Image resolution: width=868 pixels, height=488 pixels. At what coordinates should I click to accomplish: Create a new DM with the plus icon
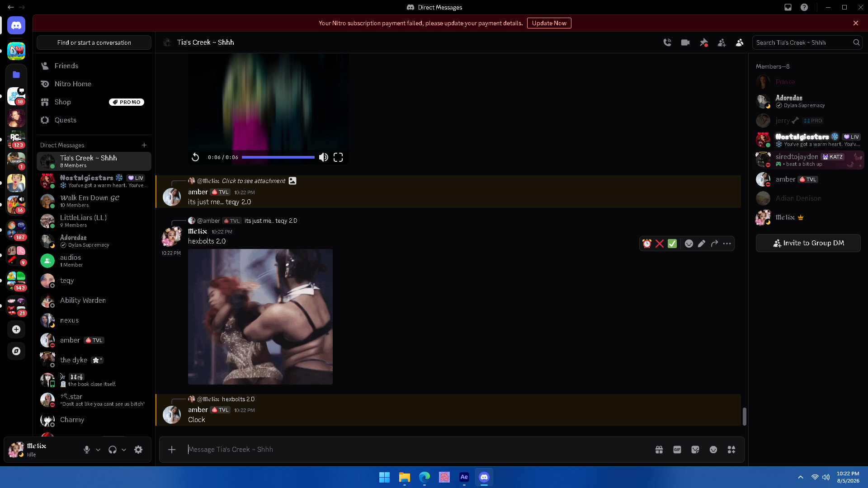pyautogui.click(x=144, y=145)
